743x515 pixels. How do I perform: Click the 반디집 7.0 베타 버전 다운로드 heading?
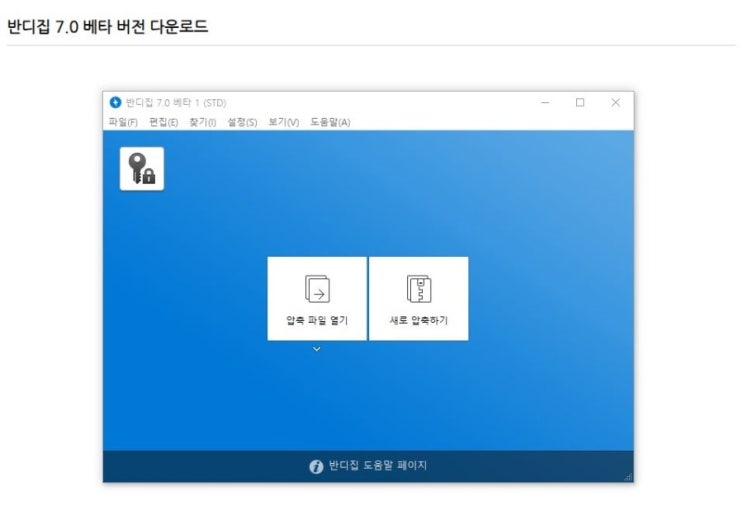coord(108,27)
